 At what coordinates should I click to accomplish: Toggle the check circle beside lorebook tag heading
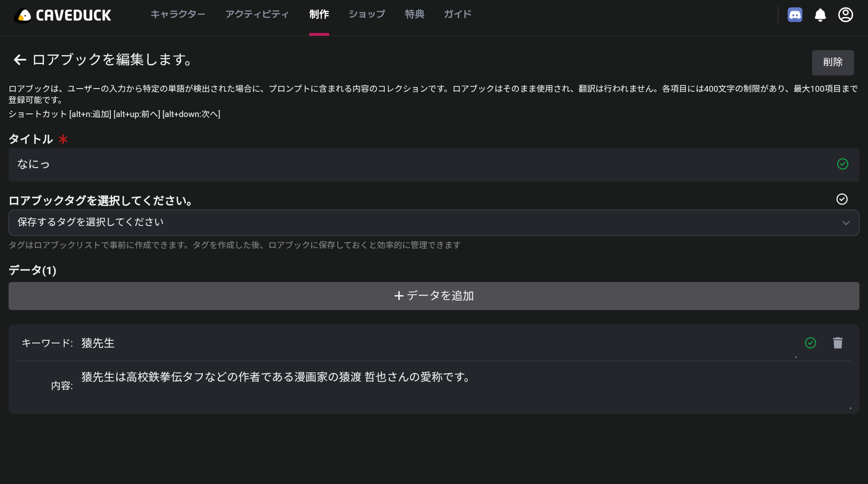pos(842,199)
